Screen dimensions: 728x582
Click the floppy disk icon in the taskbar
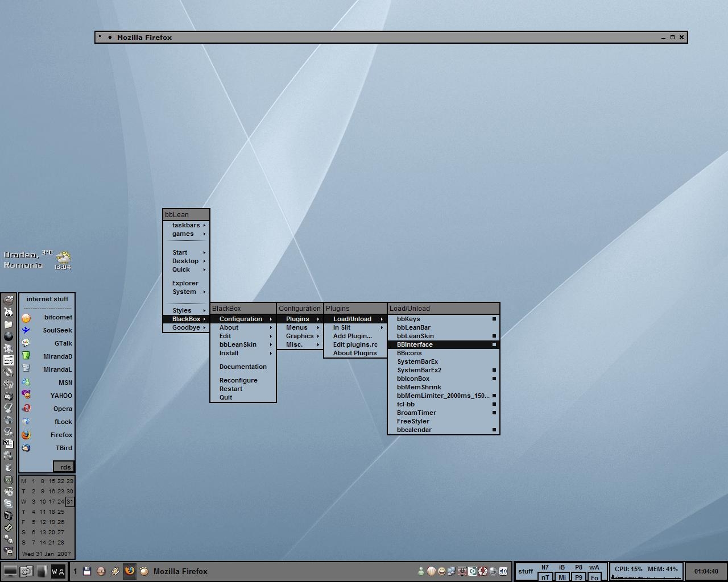[87, 571]
